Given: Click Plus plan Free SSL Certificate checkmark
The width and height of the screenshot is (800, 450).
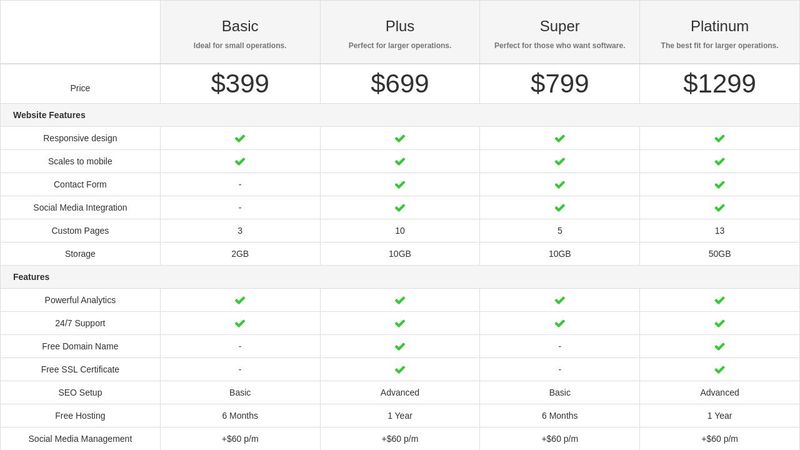Looking at the screenshot, I should tap(400, 369).
